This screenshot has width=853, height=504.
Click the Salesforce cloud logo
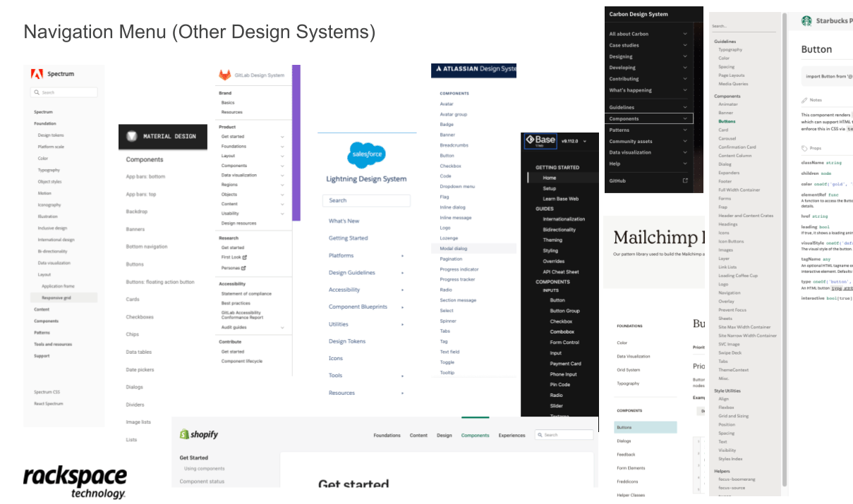pos(367,155)
